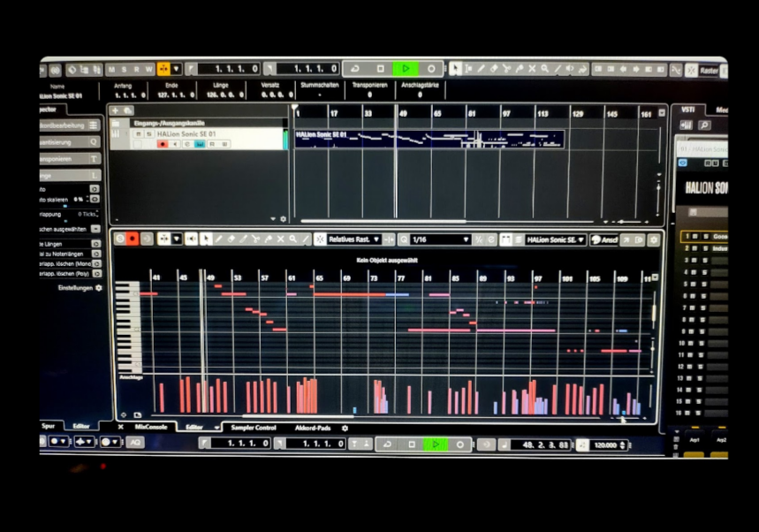Toggle Mute on HALion Sonic SE 01 track

coord(139,133)
